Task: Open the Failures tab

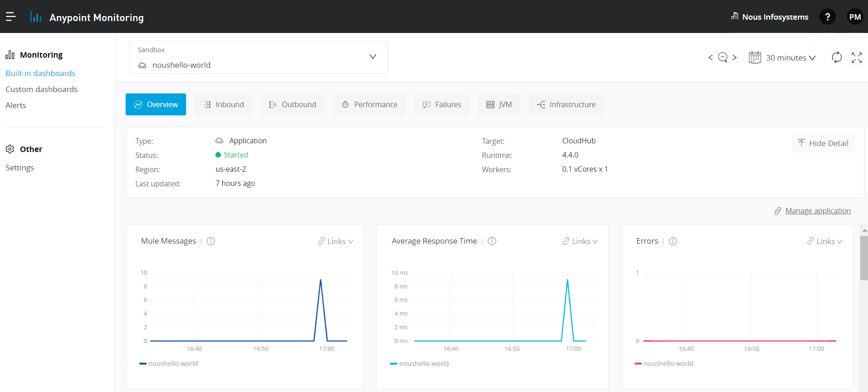Action: pyautogui.click(x=442, y=104)
